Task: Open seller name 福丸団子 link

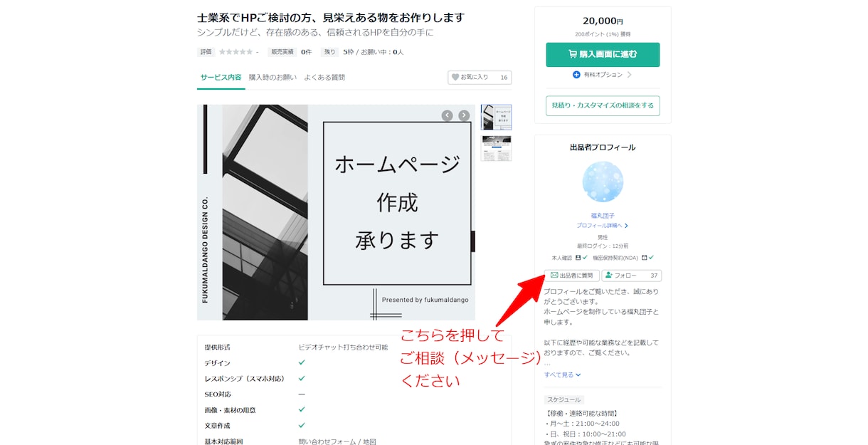Action: [x=603, y=216]
